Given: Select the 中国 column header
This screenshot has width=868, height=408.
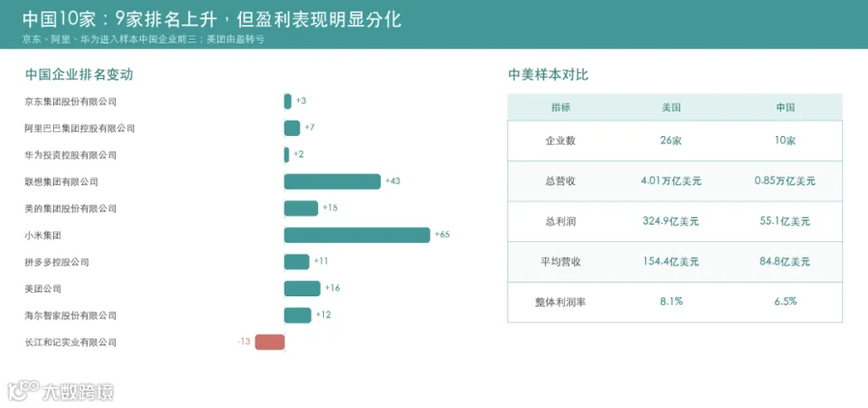Looking at the screenshot, I should [x=785, y=107].
